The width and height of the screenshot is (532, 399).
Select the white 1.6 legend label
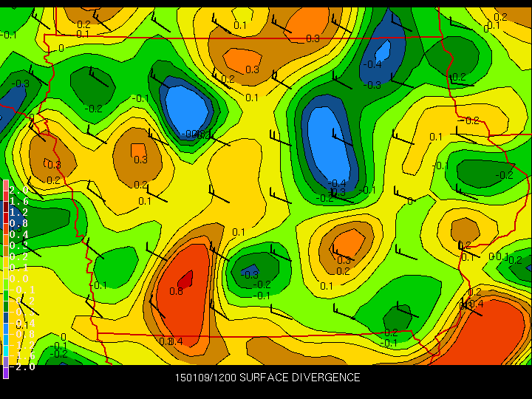tap(18, 201)
